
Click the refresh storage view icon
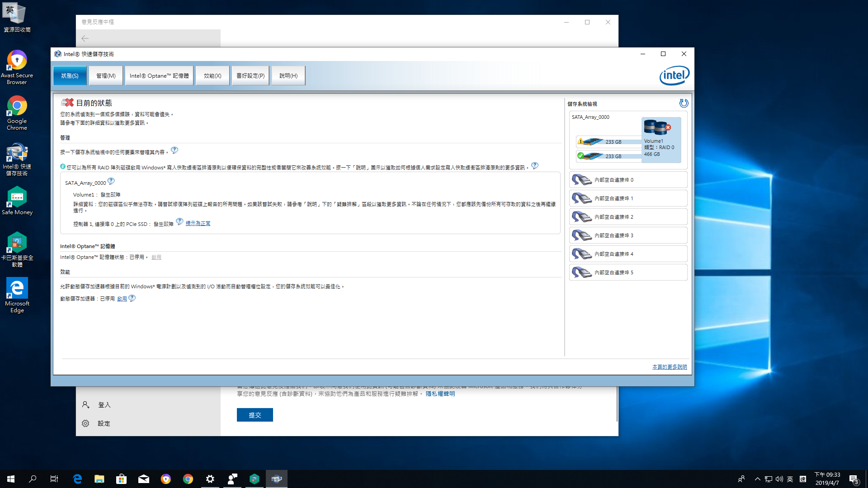pyautogui.click(x=684, y=103)
